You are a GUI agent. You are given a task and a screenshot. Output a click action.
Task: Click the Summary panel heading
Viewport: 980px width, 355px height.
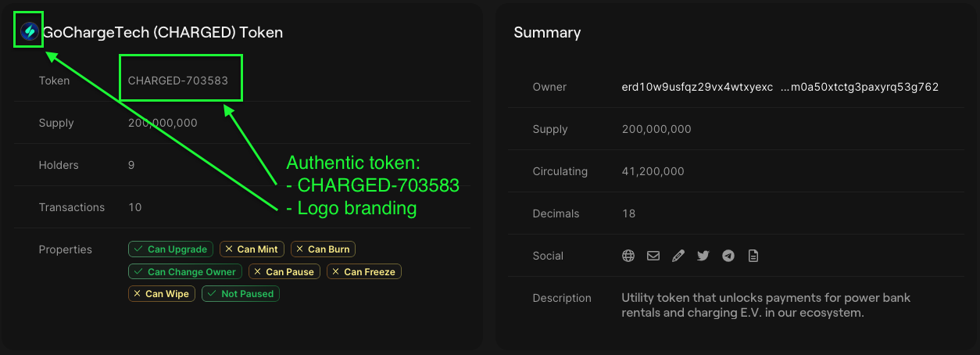coord(547,33)
